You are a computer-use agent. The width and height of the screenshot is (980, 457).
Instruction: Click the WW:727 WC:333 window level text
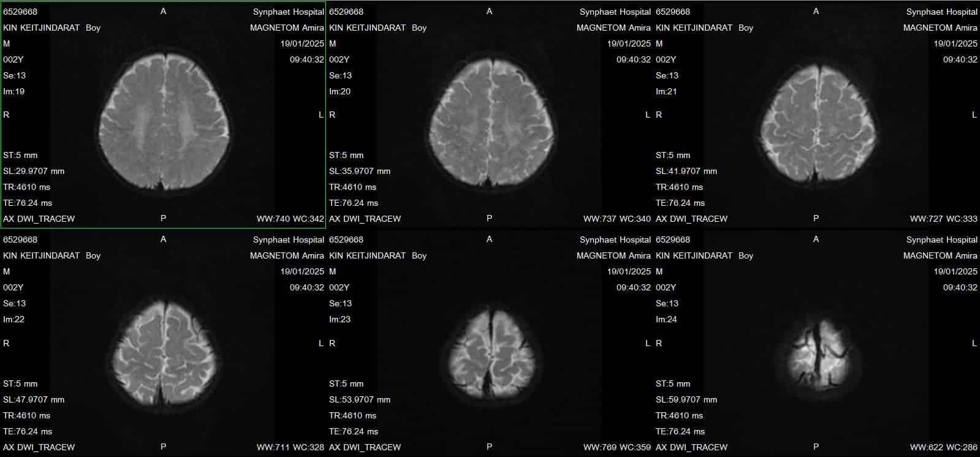click(x=943, y=219)
